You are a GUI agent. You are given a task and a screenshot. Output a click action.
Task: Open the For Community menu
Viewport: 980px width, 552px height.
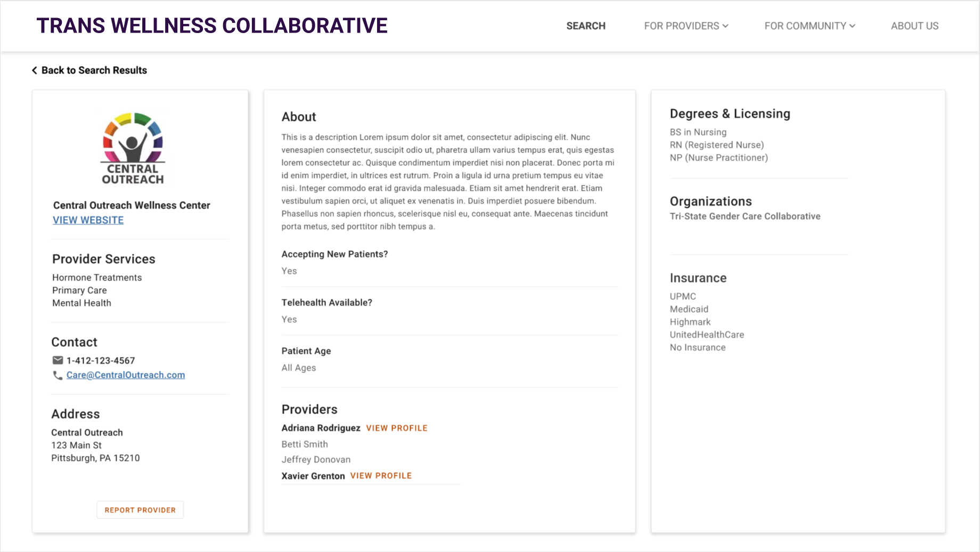[810, 26]
